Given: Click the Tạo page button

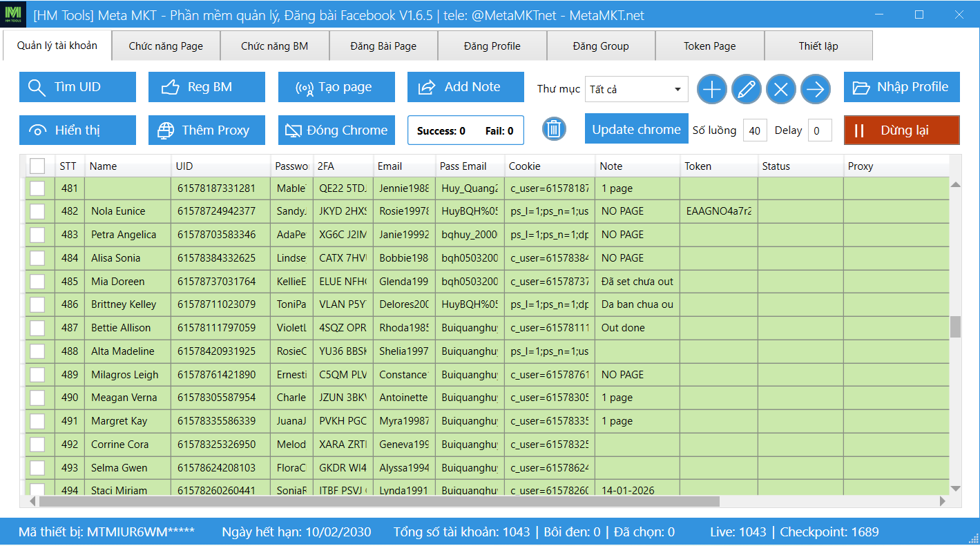Looking at the screenshot, I should point(336,87).
